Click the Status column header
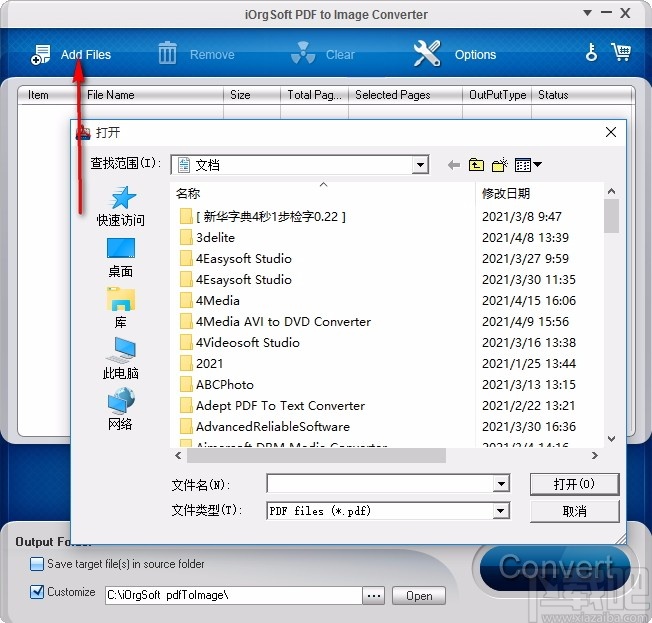652x623 pixels. pyautogui.click(x=581, y=95)
